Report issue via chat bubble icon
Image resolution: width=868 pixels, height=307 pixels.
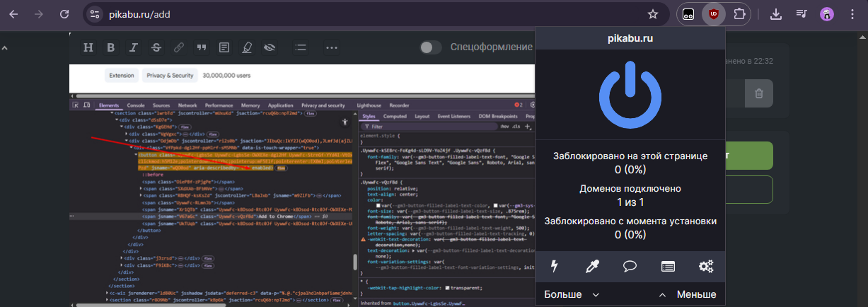pos(630,267)
